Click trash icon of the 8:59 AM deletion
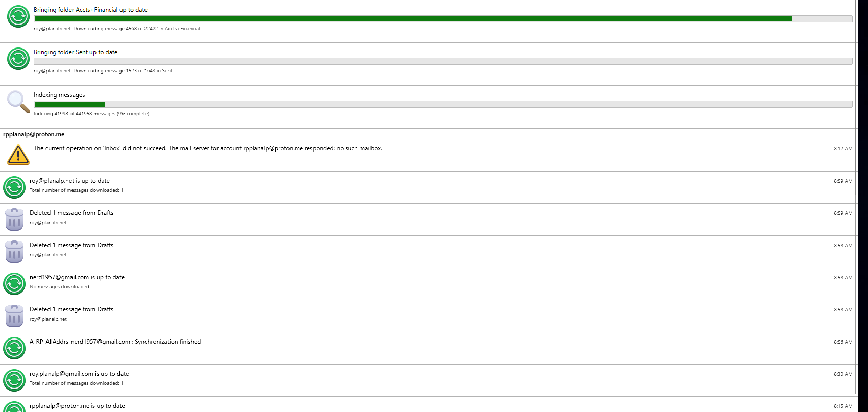The width and height of the screenshot is (868, 412). (14, 220)
